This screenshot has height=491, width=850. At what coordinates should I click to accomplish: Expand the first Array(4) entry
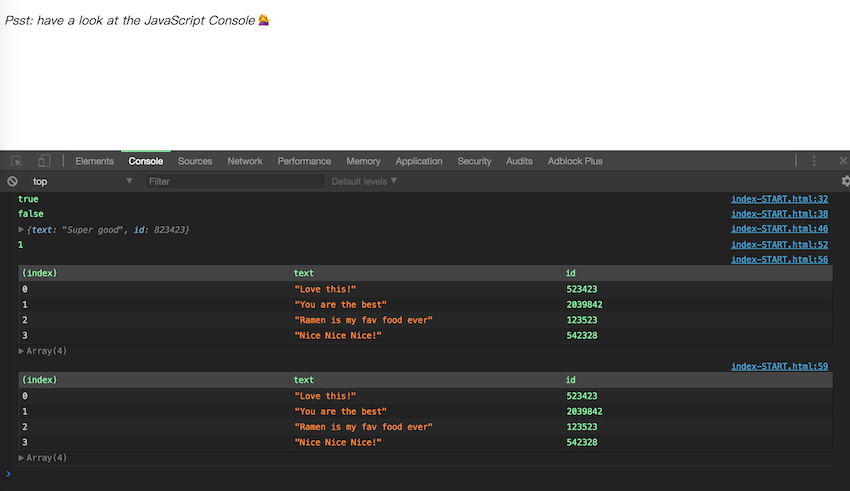[x=22, y=351]
